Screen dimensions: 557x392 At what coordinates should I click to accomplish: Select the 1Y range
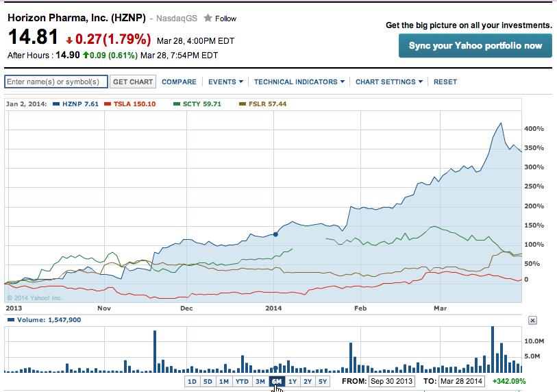tap(293, 381)
